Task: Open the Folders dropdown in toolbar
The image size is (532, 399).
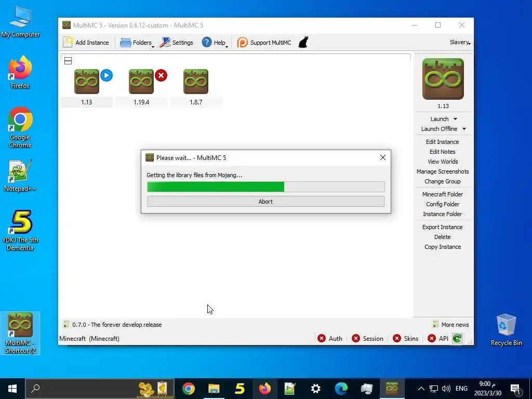Action: [x=137, y=43]
